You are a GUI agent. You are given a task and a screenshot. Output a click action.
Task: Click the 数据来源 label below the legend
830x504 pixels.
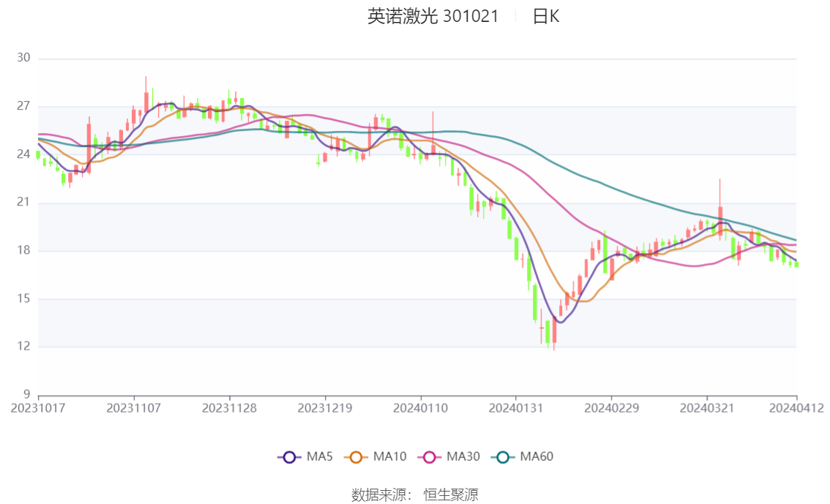tap(381, 495)
